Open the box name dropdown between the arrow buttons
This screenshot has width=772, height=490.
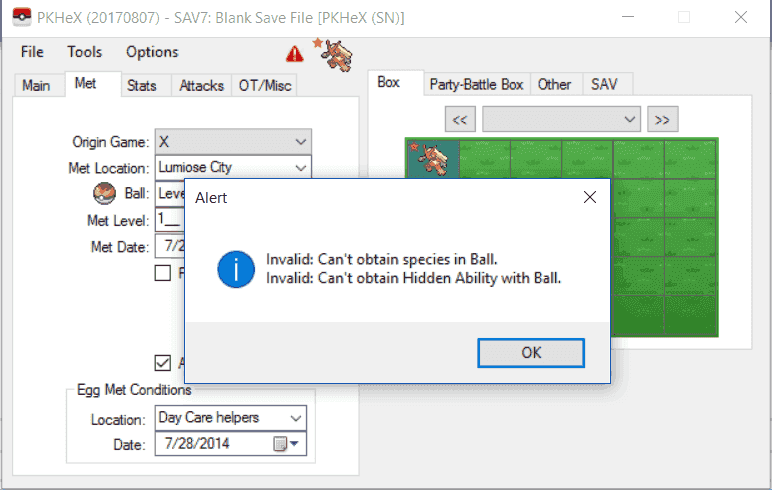click(x=561, y=119)
